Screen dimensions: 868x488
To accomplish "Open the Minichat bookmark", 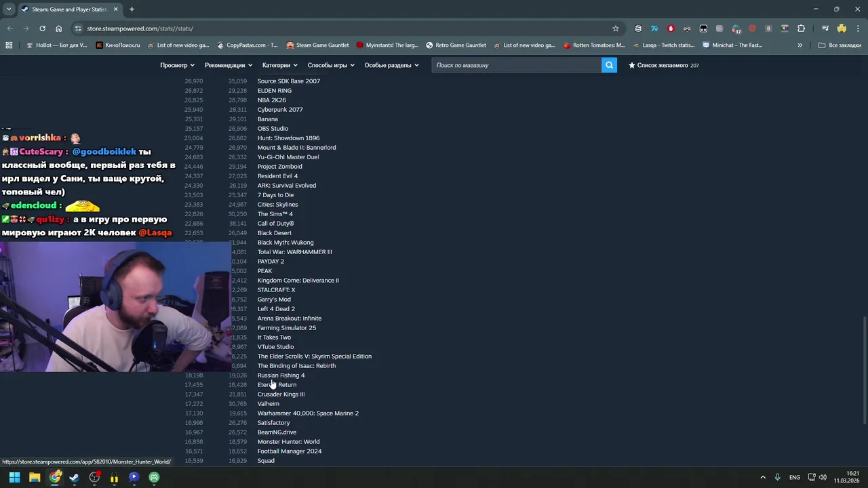I will (732, 45).
